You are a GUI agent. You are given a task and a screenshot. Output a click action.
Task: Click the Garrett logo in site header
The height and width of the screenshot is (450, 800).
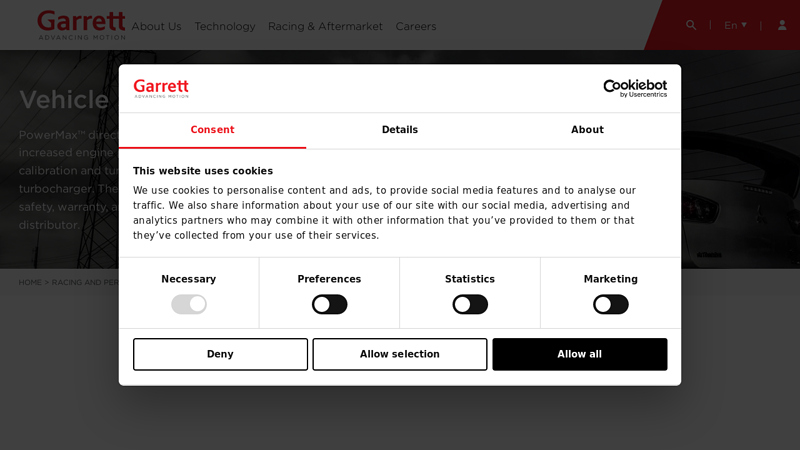click(81, 24)
